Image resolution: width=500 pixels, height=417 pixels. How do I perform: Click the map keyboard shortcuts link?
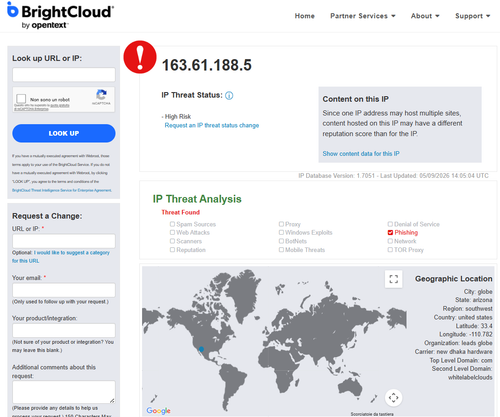tap(372, 414)
